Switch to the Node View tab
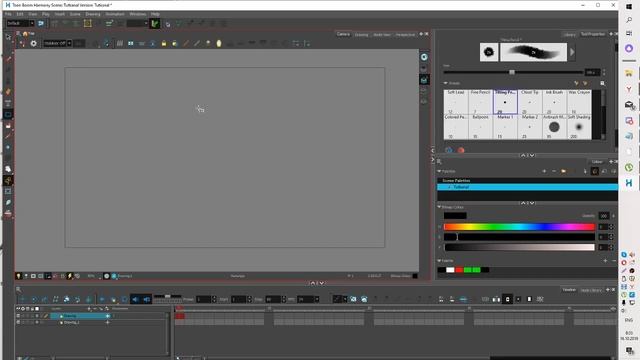 pyautogui.click(x=382, y=35)
